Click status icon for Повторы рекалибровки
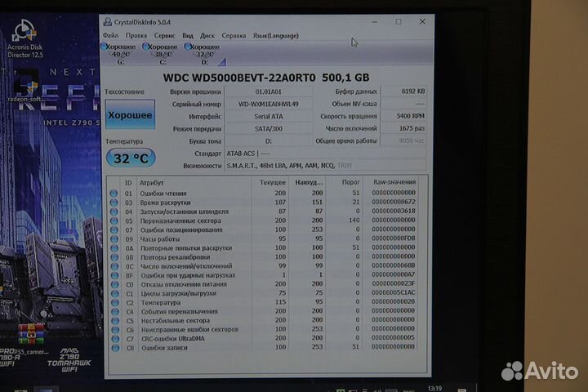 (114, 257)
